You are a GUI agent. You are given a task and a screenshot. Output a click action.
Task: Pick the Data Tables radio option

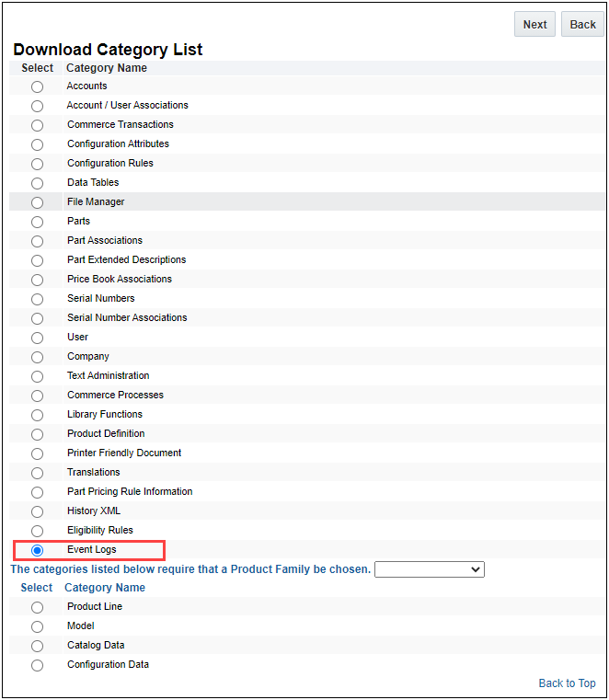coord(37,183)
